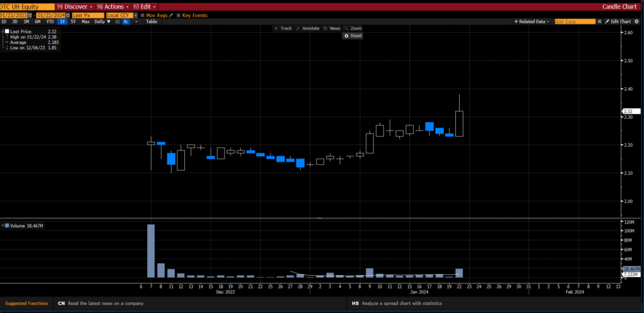
Task: Click the legend settings circle left of Last Price
Action: (3, 31)
